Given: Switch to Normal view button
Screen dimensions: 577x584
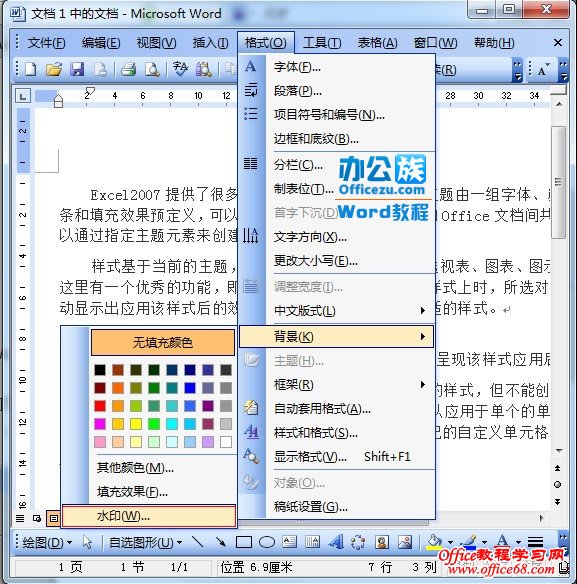Looking at the screenshot, I should [20, 518].
